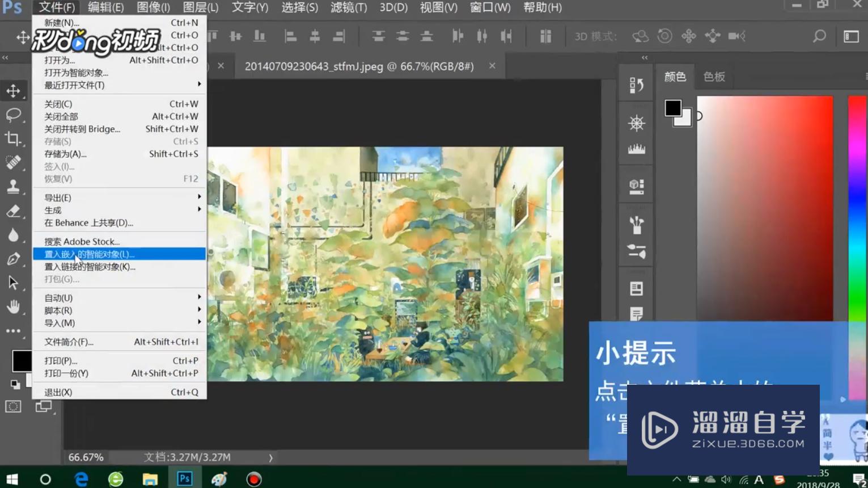The height and width of the screenshot is (488, 868).
Task: Expand 自动(U) submenu
Action: pos(119,298)
